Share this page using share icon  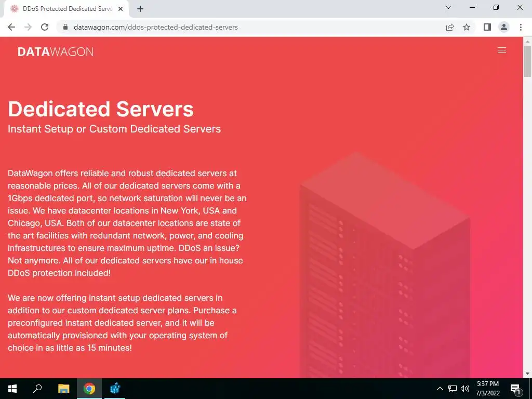pyautogui.click(x=450, y=27)
